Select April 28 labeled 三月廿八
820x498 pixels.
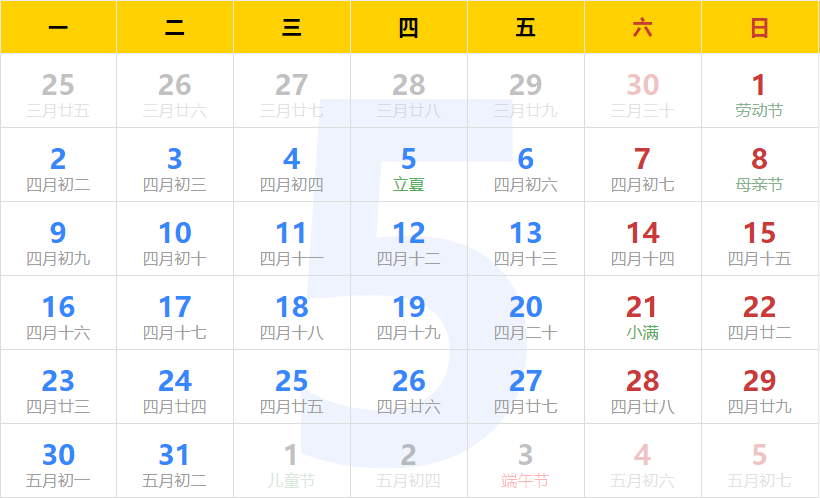408,90
